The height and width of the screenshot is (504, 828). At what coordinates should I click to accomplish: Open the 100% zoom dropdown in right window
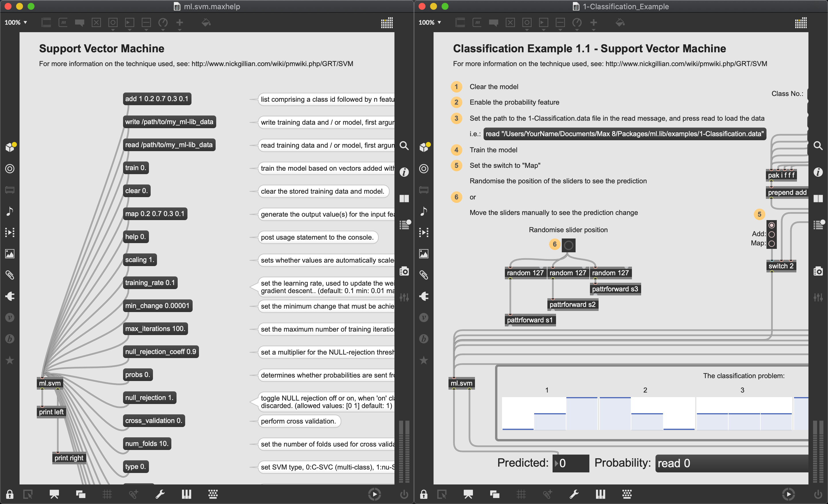[430, 22]
